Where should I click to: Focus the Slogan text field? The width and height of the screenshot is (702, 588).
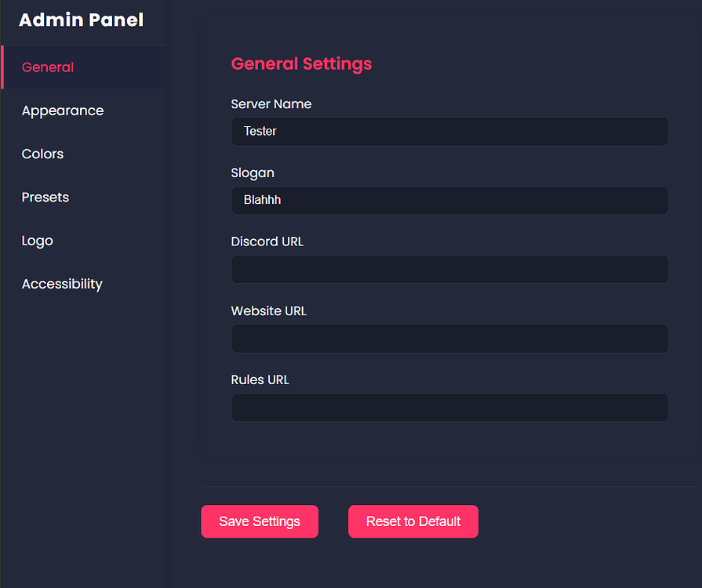click(x=449, y=201)
